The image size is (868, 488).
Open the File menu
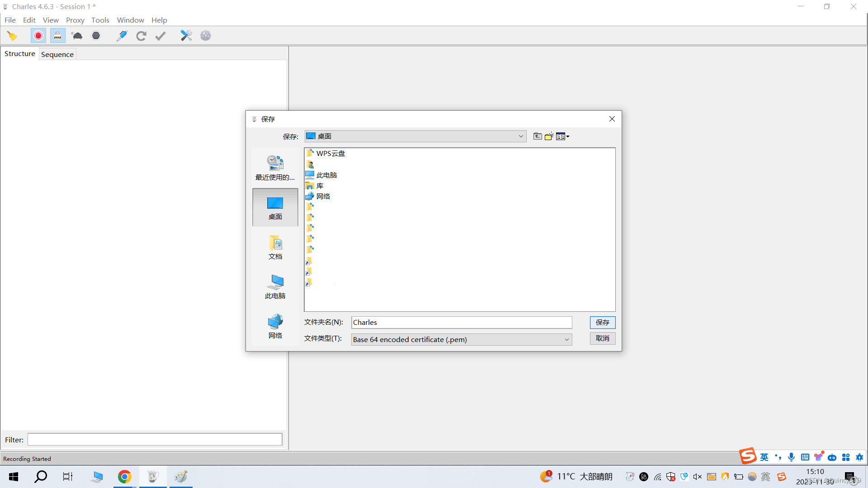(10, 20)
